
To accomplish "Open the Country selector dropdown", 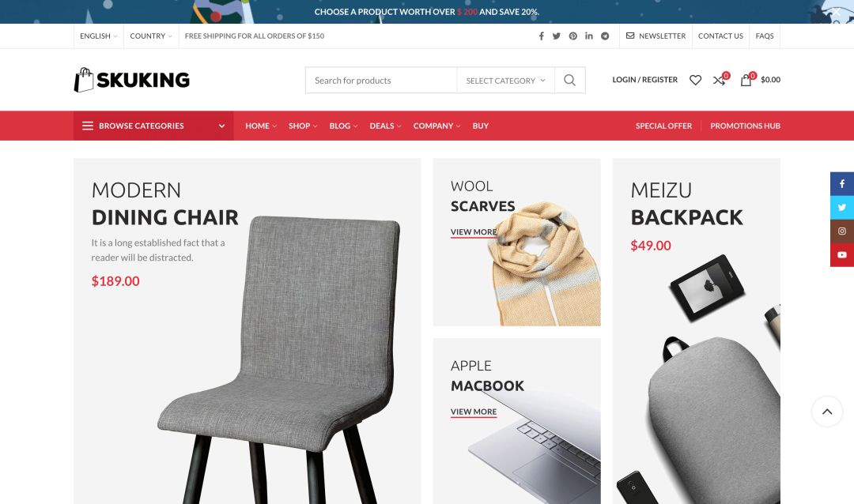I will 151,36.
